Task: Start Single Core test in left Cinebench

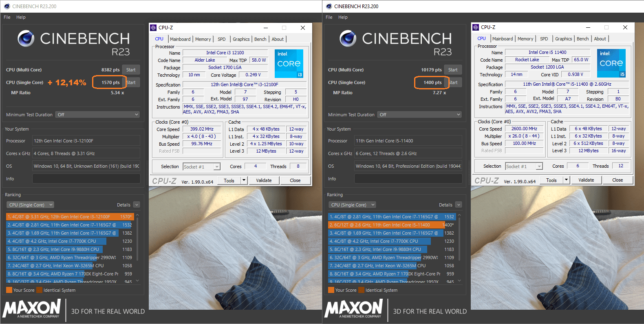Action: [132, 82]
